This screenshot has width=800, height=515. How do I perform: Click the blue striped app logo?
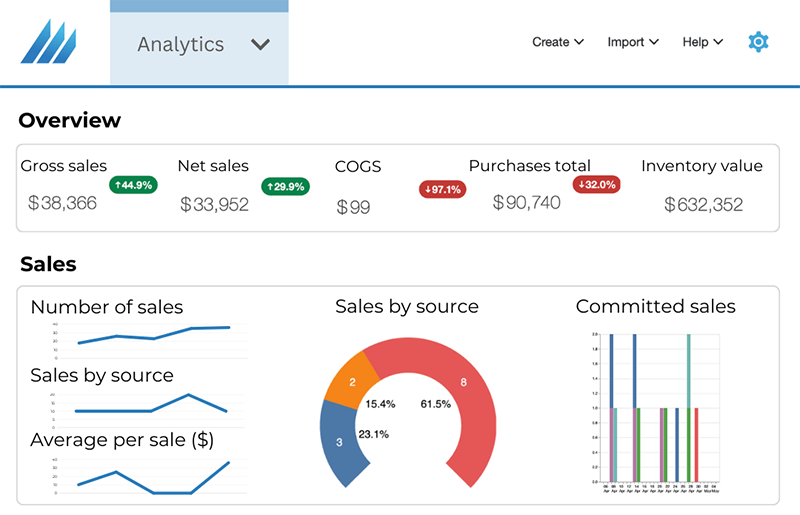(x=49, y=42)
